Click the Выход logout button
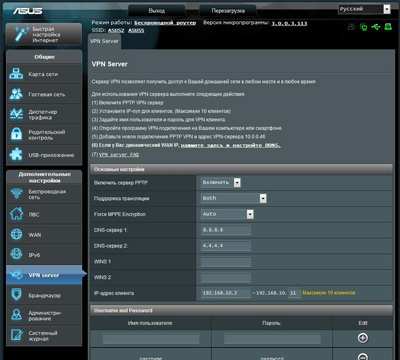 click(157, 11)
